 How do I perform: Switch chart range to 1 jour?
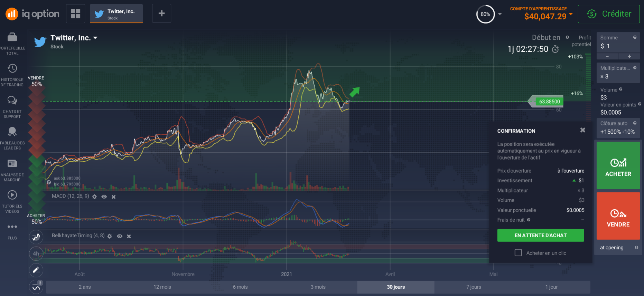[x=551, y=287]
